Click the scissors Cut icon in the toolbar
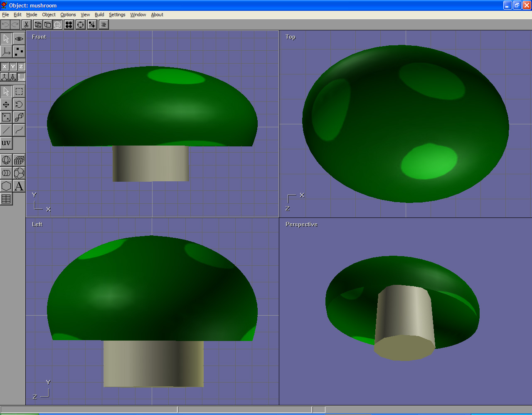The height and width of the screenshot is (415, 532). pos(26,25)
